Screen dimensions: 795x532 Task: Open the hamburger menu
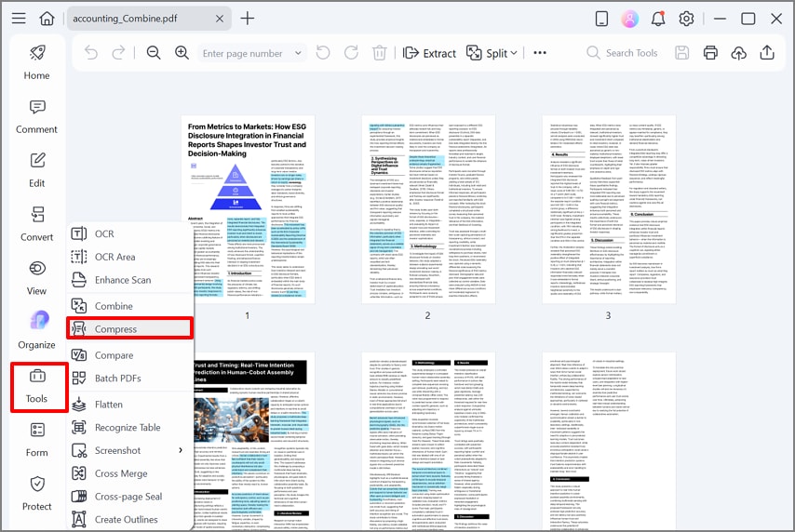click(x=19, y=19)
